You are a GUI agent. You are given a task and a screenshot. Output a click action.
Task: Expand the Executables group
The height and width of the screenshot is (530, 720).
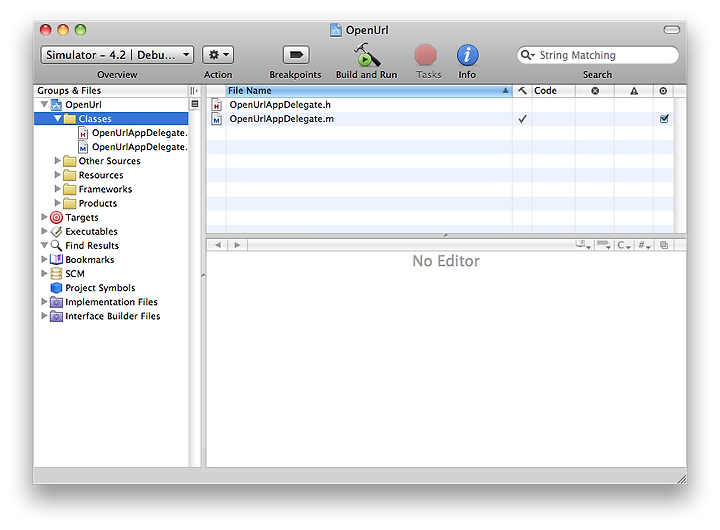pyautogui.click(x=44, y=231)
